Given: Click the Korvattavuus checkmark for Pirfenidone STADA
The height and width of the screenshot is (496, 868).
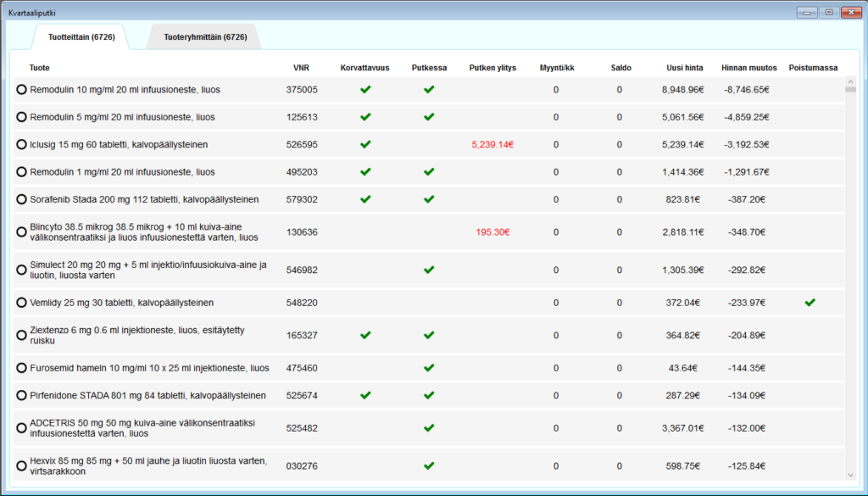Looking at the screenshot, I should [x=365, y=395].
